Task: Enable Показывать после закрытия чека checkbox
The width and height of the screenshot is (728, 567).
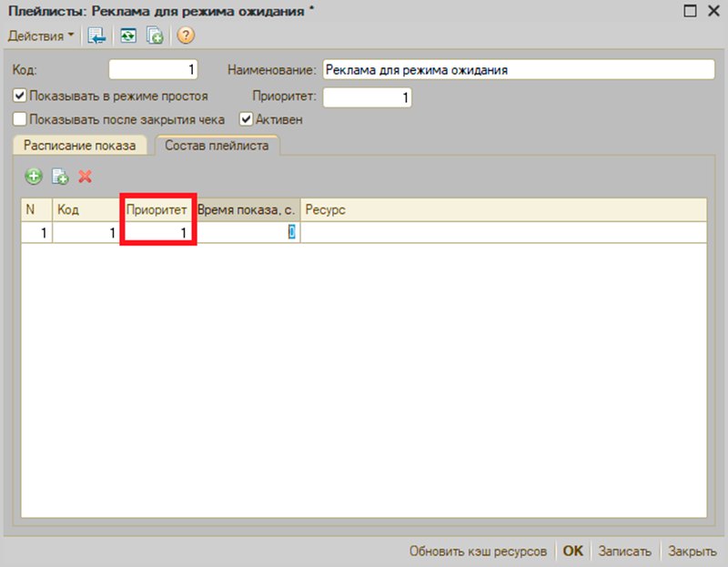Action: click(x=19, y=119)
